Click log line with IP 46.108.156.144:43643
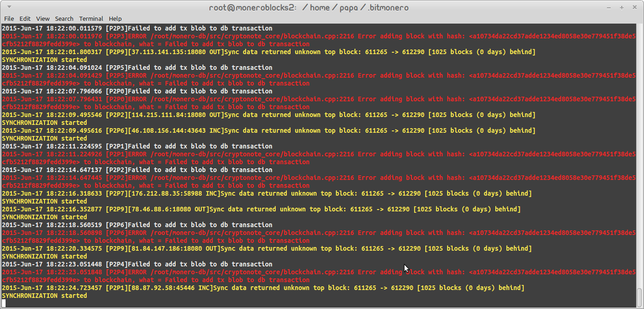The height and width of the screenshot is (309, 644). click(269, 130)
